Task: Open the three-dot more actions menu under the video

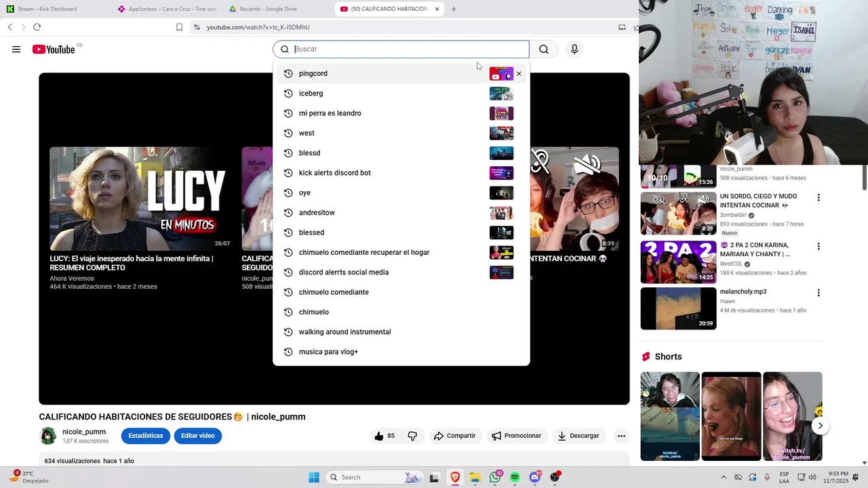Action: coord(621,436)
